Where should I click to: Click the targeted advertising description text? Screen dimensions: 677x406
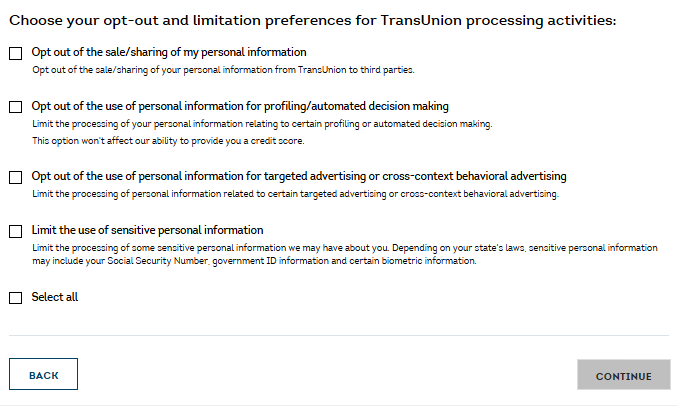[x=294, y=194]
